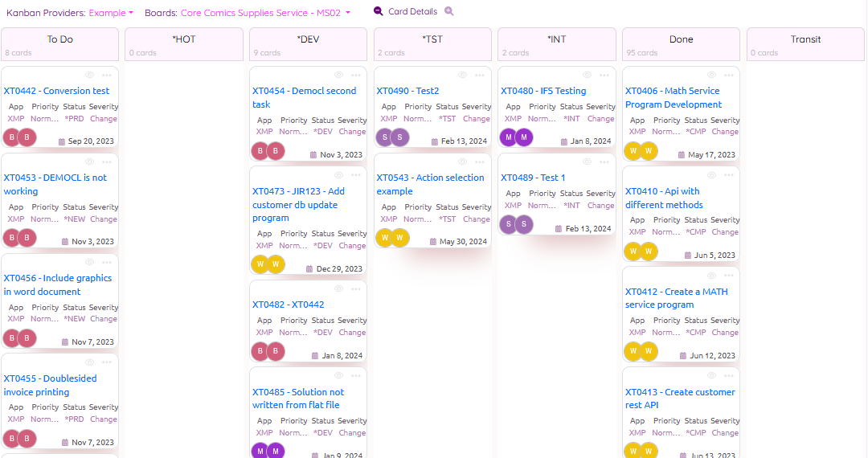868x458 pixels.
Task: Zoom in card details with plus magnifier
Action: click(x=449, y=11)
